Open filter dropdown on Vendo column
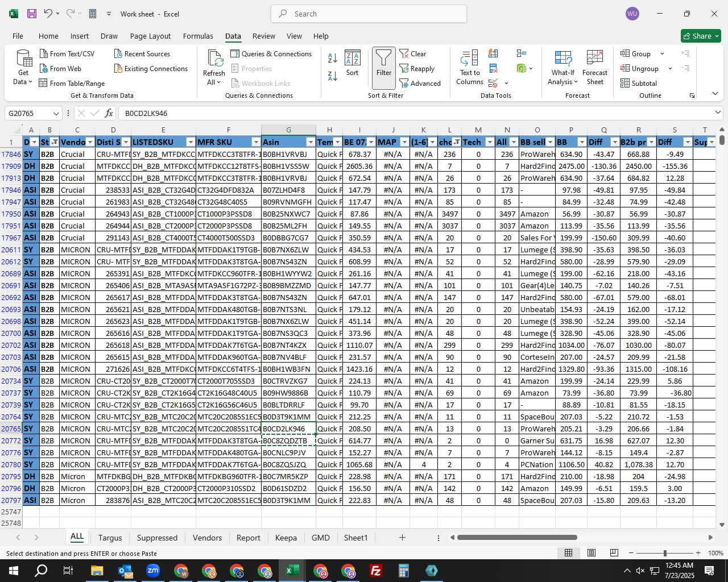The image size is (728, 582). tap(90, 142)
